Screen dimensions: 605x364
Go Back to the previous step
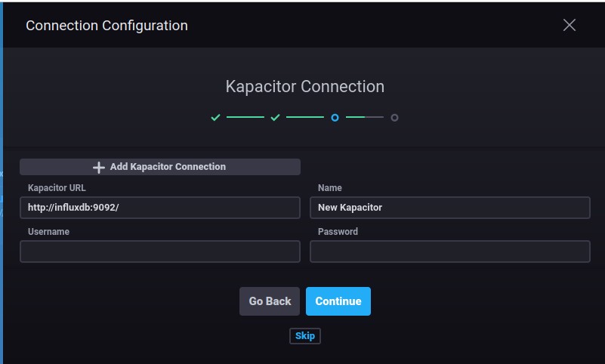tap(270, 301)
